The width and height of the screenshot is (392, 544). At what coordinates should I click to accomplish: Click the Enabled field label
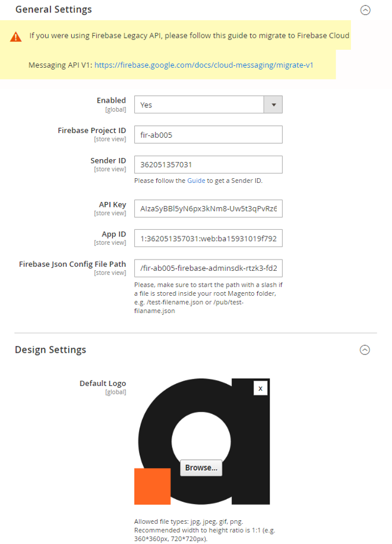coord(111,100)
